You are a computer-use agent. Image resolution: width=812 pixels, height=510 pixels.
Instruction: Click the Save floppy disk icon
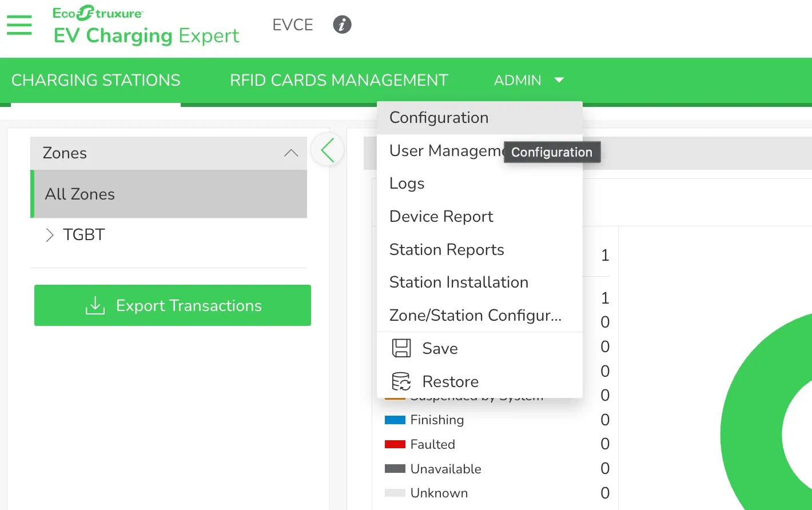tap(401, 348)
